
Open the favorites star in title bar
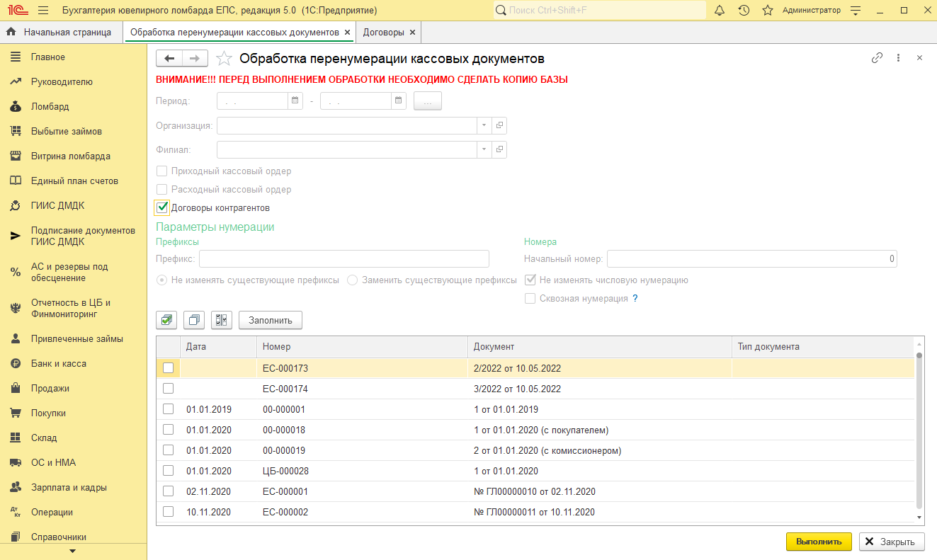(x=767, y=11)
